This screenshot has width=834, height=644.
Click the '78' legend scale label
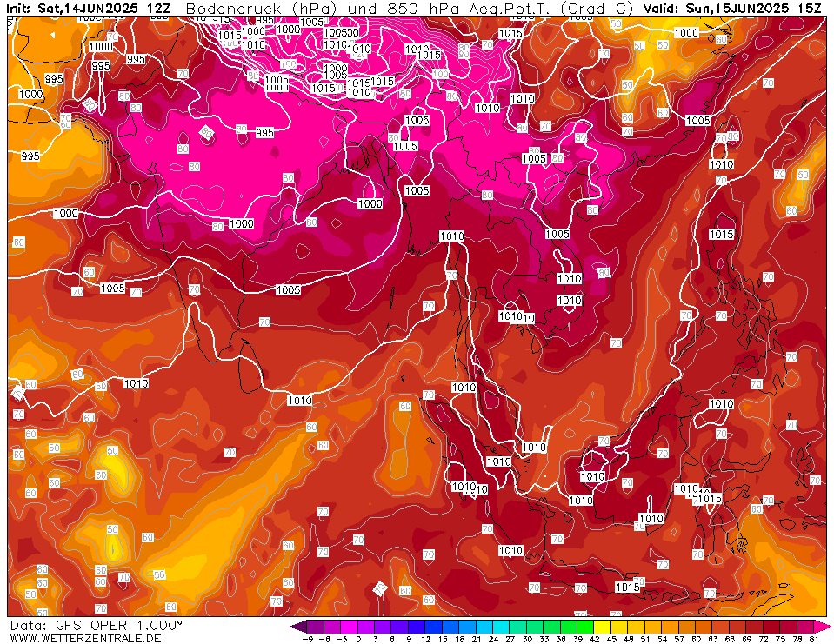pos(797,639)
